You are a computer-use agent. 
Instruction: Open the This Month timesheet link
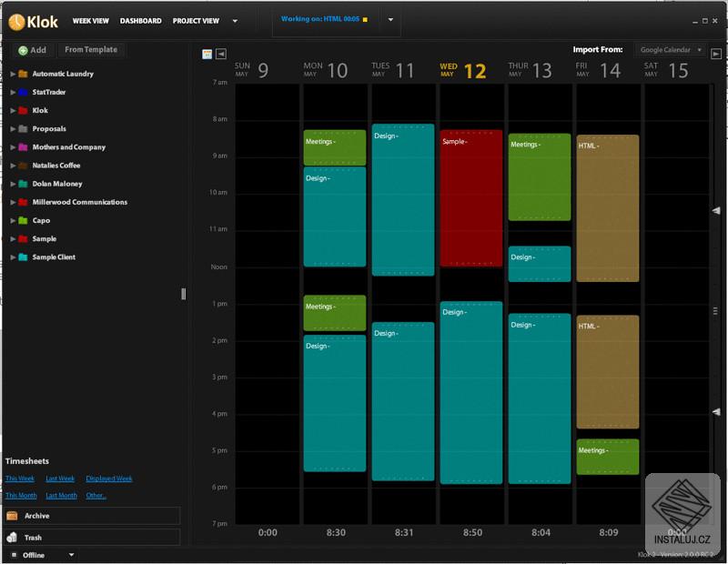pos(21,495)
